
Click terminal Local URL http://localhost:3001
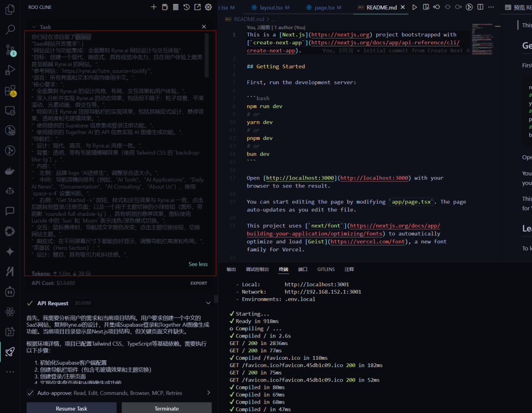(317, 284)
